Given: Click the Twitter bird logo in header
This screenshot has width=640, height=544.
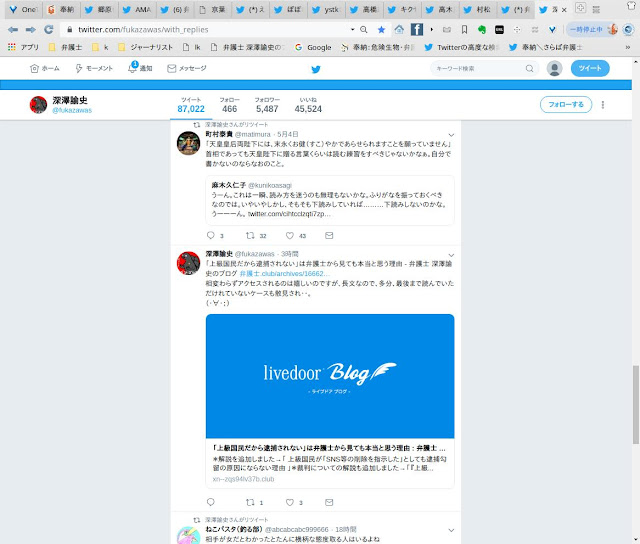Looking at the screenshot, I should (x=316, y=69).
